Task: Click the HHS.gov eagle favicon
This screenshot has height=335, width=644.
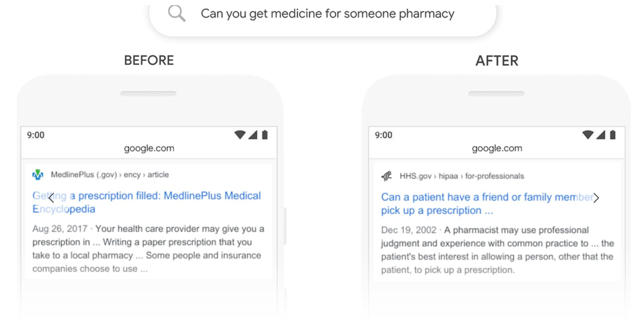Action: click(x=387, y=176)
